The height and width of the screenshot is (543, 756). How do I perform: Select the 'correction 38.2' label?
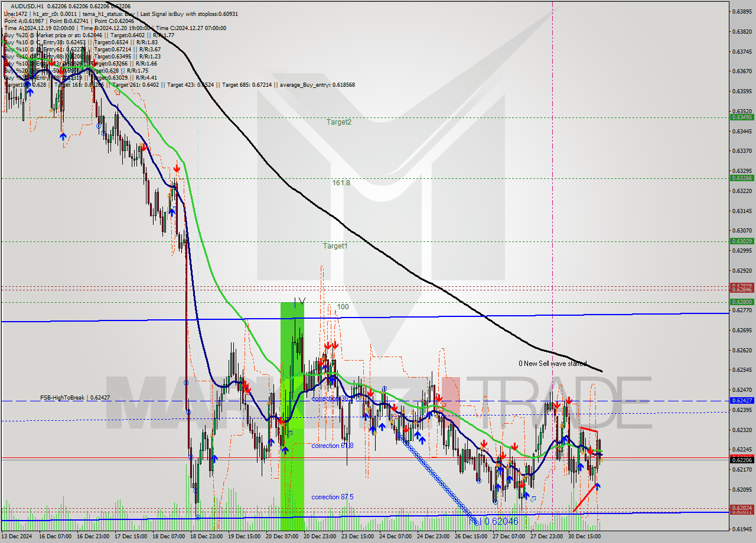click(x=333, y=398)
